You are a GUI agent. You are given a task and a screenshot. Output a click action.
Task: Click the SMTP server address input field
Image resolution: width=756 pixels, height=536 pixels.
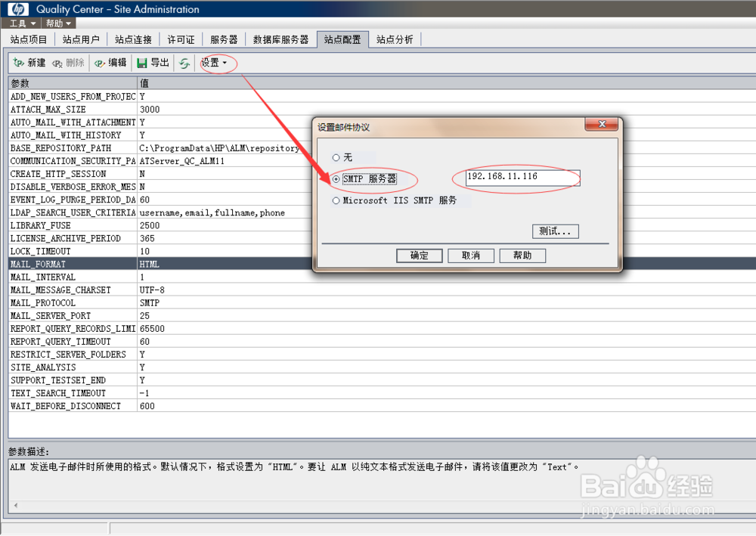pos(522,178)
